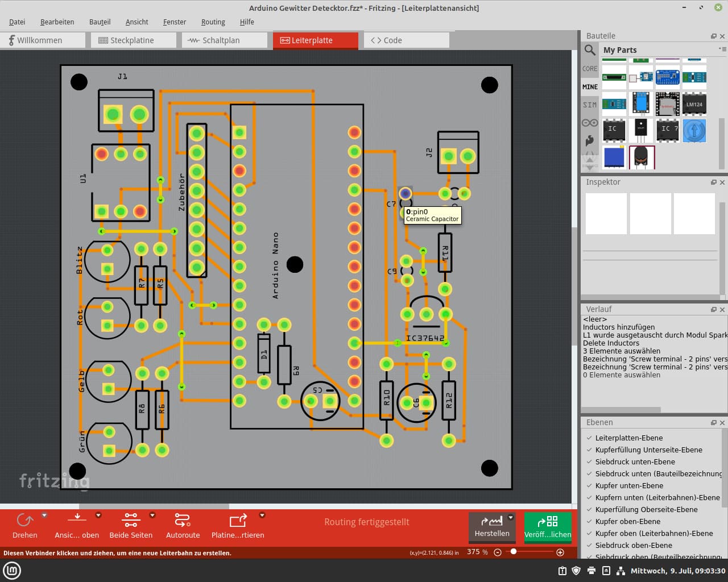Screen dimensions: 728x582
Task: Click the zoom out minus icon
Action: click(x=498, y=552)
